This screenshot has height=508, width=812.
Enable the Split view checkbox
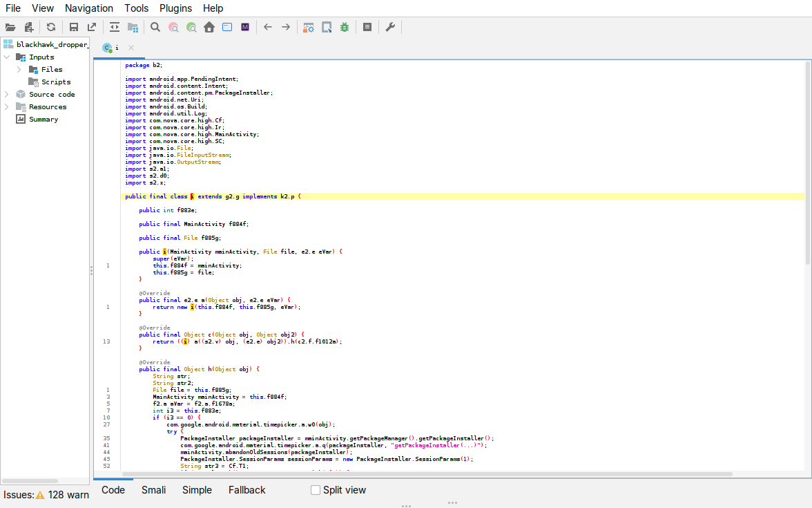(316, 490)
